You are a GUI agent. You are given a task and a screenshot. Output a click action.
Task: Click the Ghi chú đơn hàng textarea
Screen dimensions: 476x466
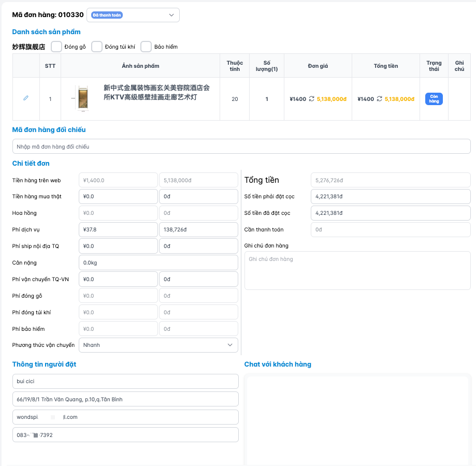point(357,270)
